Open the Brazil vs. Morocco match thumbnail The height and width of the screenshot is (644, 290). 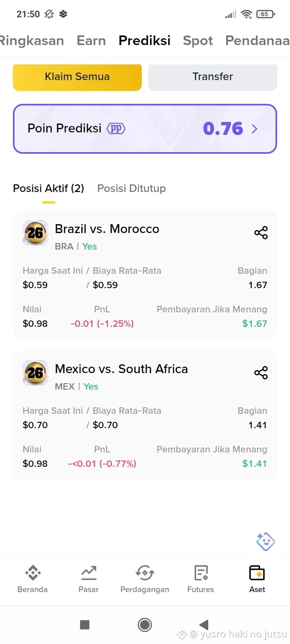click(35, 233)
